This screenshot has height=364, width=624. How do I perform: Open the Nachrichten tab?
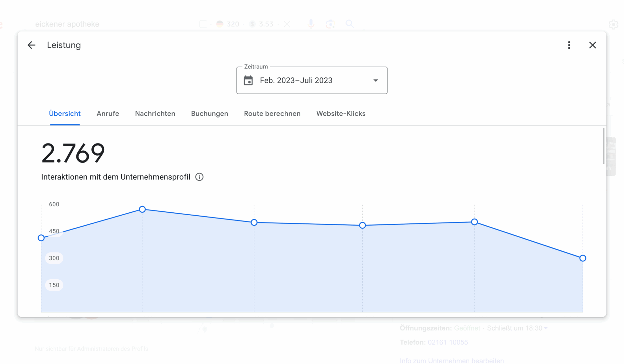155,113
